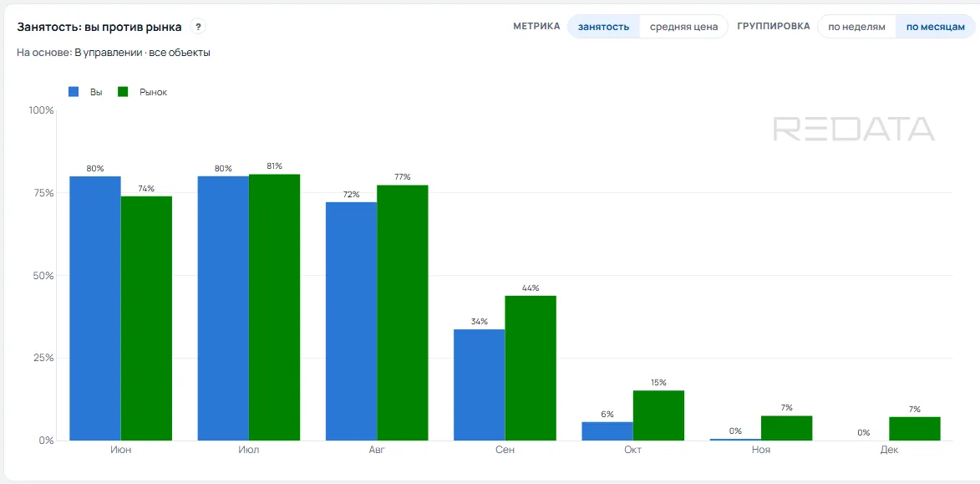The image size is (980, 484).
Task: Click the 15% value label
Action: pos(658,383)
